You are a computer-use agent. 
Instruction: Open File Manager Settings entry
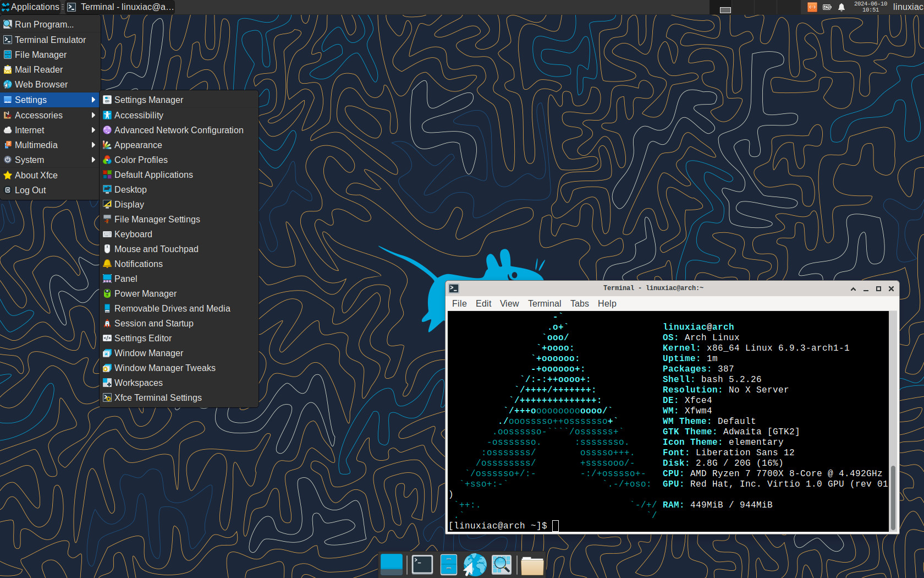(179, 219)
